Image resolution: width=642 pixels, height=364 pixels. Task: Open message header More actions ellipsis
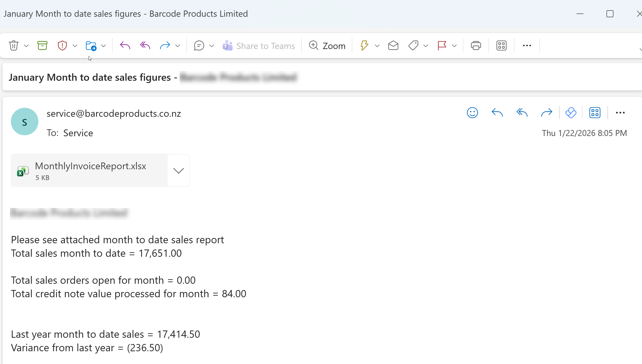[x=620, y=113]
